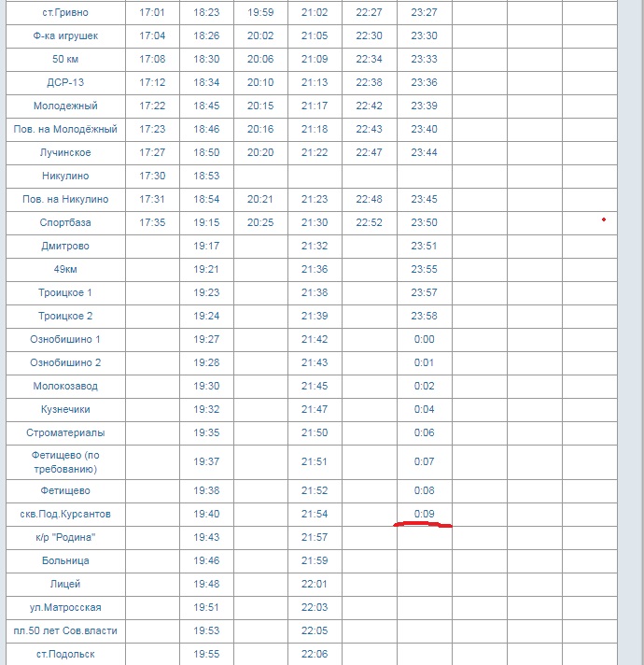Click the Спортбаза stop name

(63, 222)
